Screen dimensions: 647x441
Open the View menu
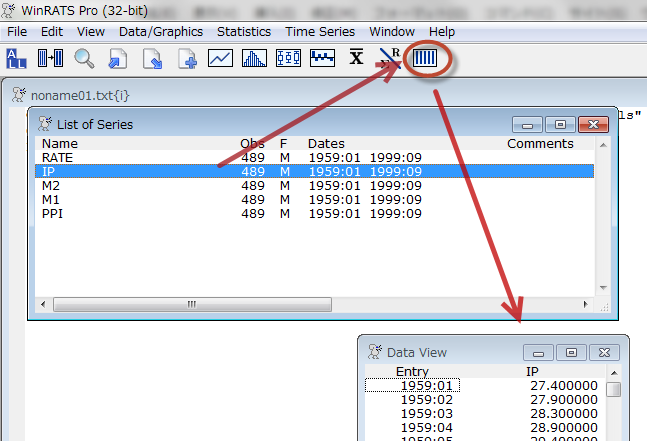[91, 32]
